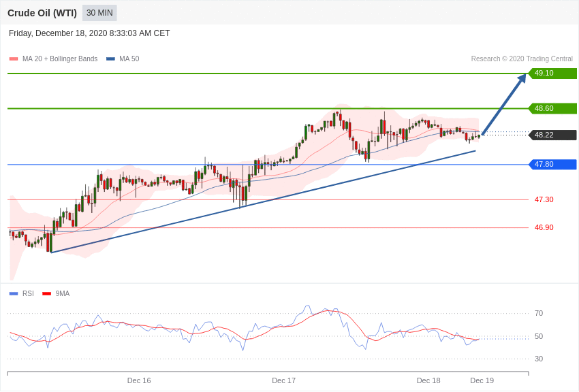The image size is (579, 392).
Task: Click the RSI 50 level label
Action: tap(539, 336)
